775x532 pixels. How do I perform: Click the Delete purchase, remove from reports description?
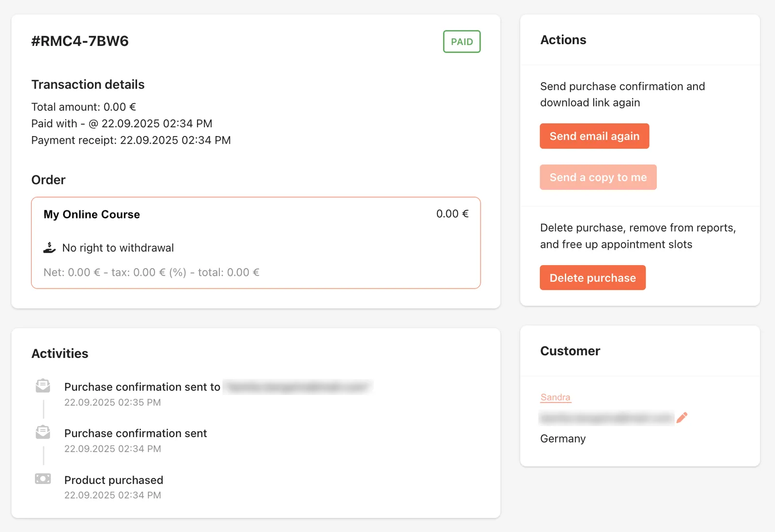(638, 236)
